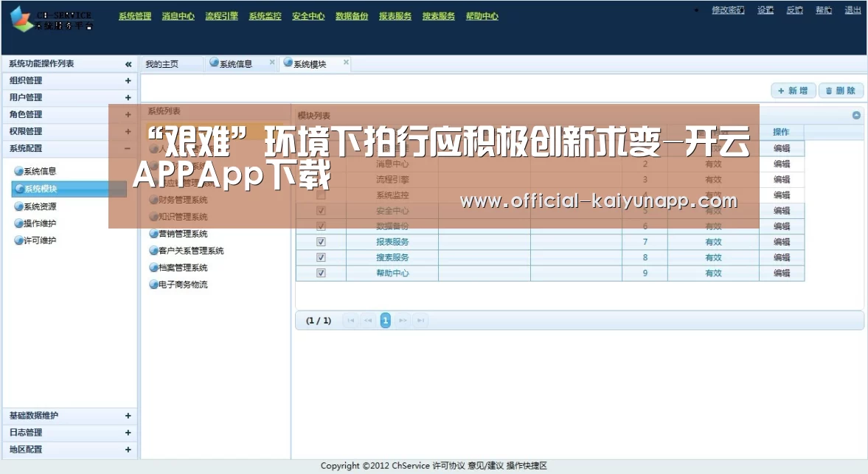Open the 报表服务 top navigation menu
Viewport: 868px width, 474px height.
tap(395, 16)
